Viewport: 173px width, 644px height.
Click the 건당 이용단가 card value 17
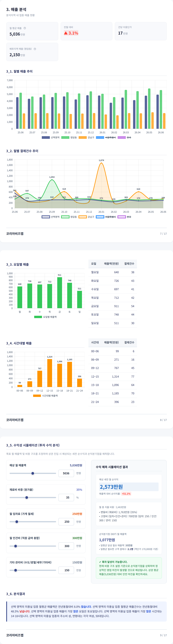pos(120,33)
